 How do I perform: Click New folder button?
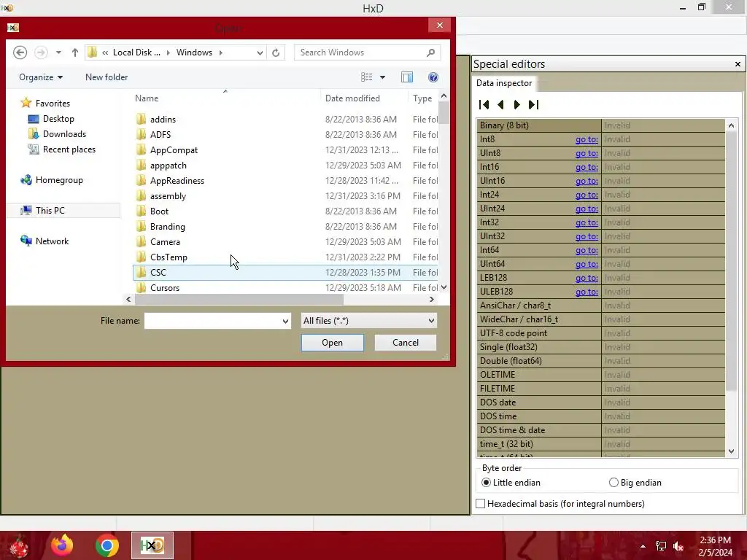coord(107,77)
